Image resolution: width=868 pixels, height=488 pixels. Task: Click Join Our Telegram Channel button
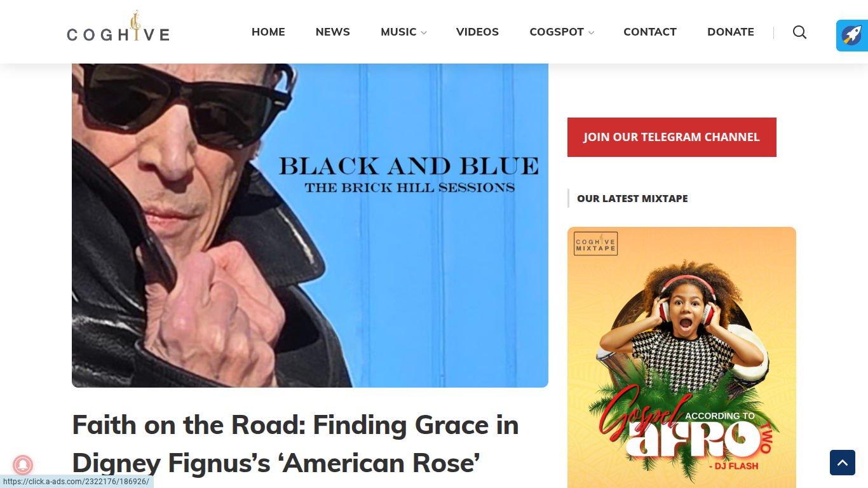pyautogui.click(x=672, y=137)
